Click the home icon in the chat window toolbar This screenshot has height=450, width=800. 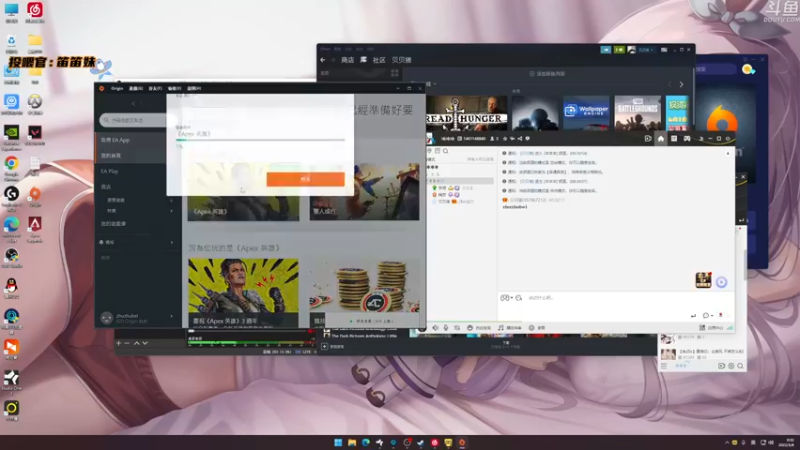[661, 139]
